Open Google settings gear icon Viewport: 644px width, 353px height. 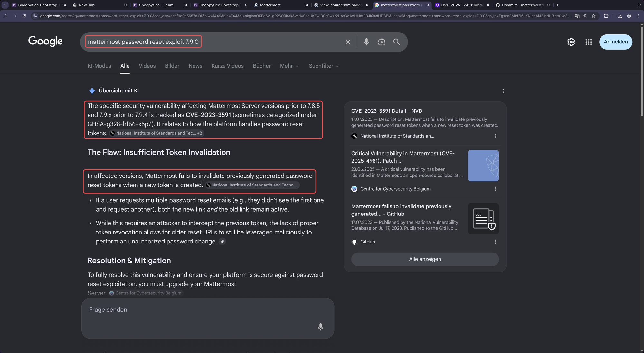tap(571, 42)
